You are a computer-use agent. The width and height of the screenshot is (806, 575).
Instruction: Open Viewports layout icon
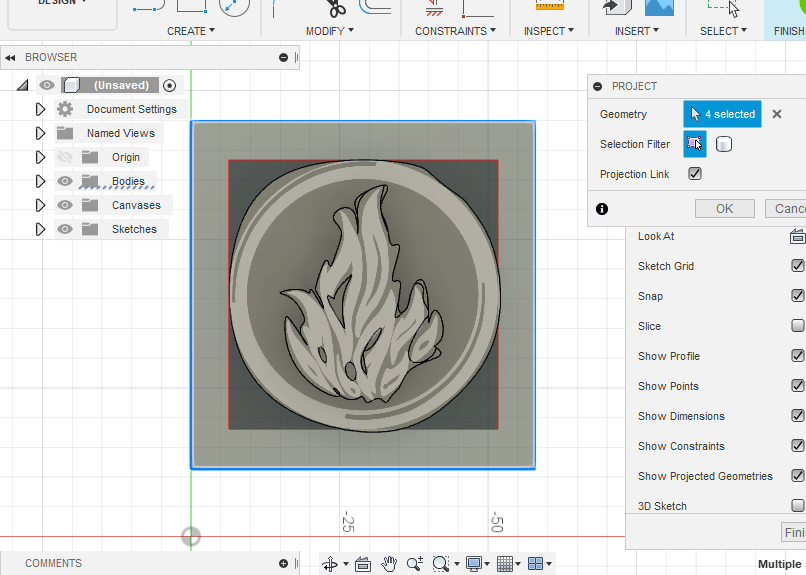point(535,564)
